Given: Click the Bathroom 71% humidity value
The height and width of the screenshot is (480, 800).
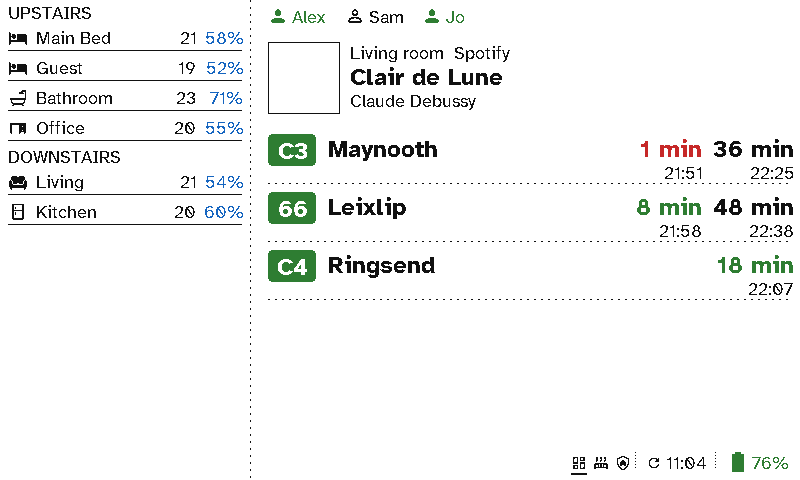Looking at the screenshot, I should [x=226, y=98].
